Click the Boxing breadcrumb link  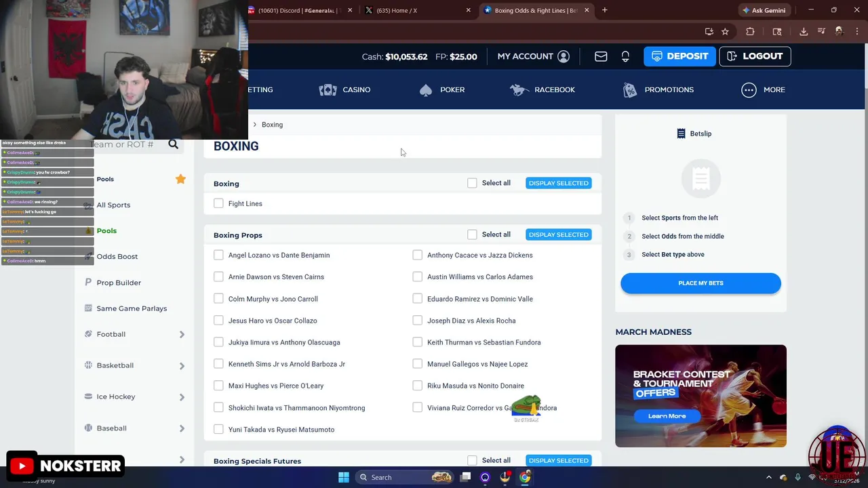click(272, 125)
